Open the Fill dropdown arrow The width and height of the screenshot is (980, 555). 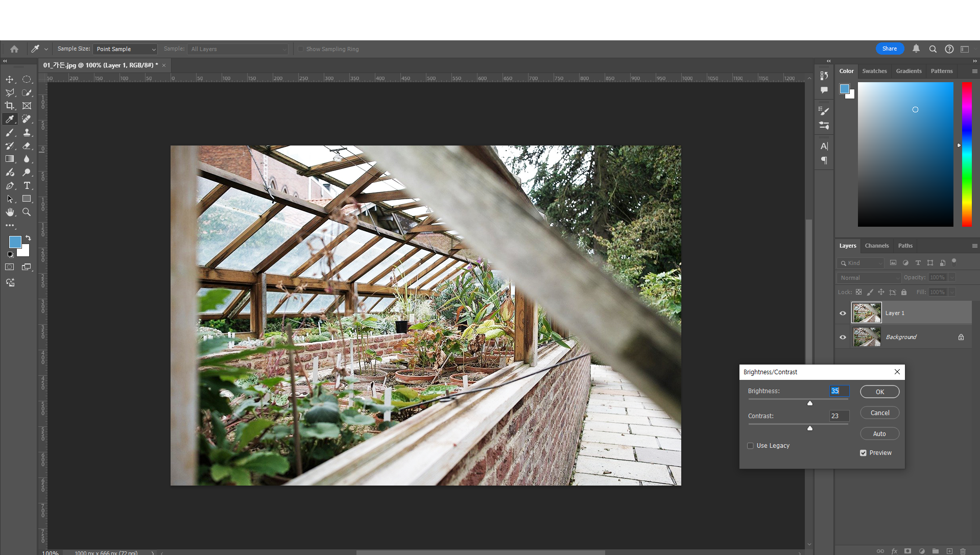[x=952, y=292]
